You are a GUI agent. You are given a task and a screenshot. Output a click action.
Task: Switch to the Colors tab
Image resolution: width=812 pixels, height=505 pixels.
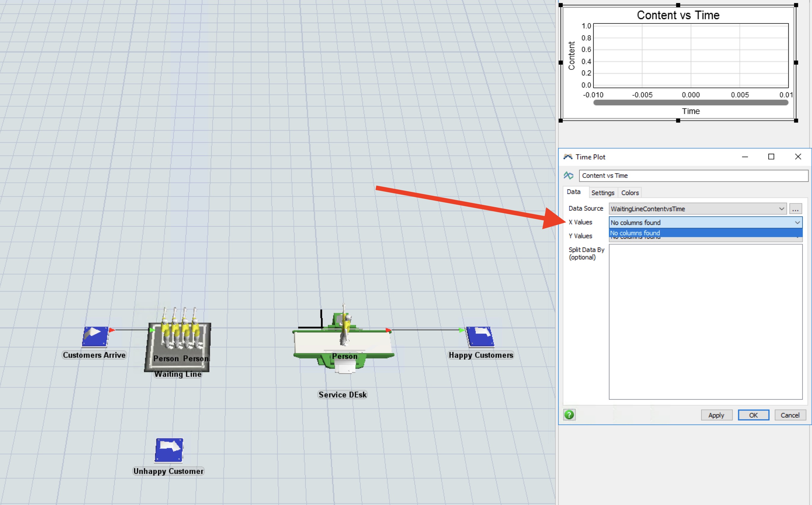coord(630,193)
